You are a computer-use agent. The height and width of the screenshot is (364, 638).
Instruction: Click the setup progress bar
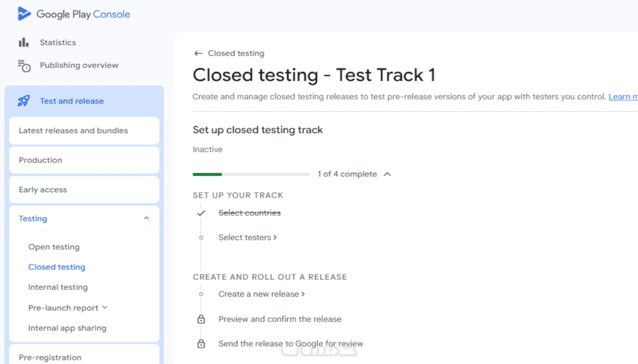(251, 174)
